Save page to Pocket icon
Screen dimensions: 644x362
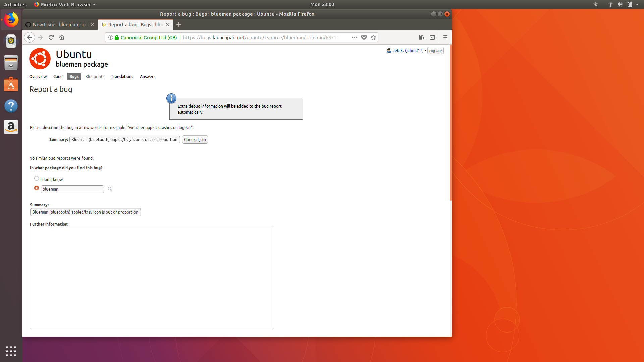(364, 37)
